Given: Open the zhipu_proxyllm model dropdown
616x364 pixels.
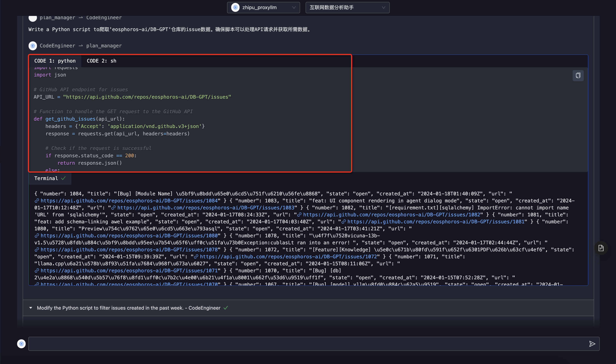Looking at the screenshot, I should 263,8.
